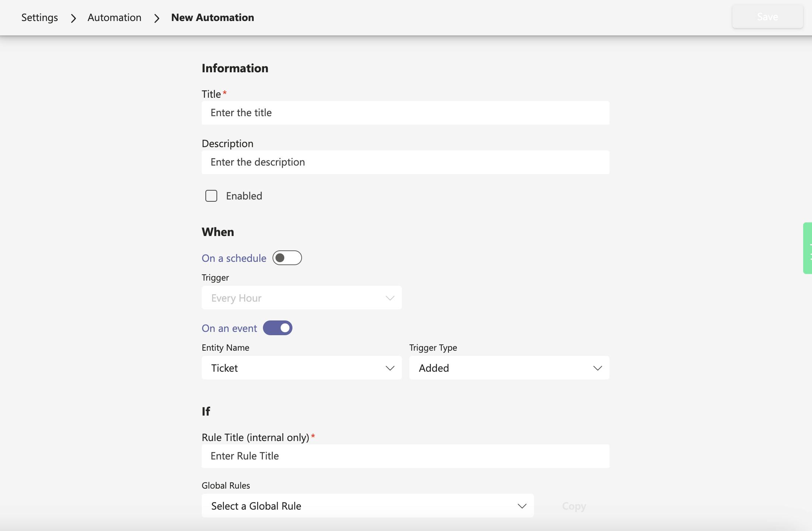This screenshot has height=531, width=812.
Task: Click the chevron arrow after Automation breadcrumb
Action: point(157,18)
